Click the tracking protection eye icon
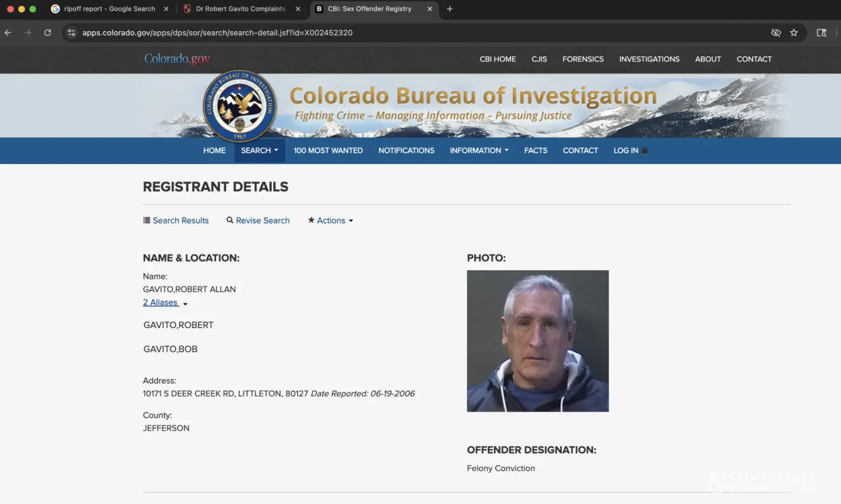The width and height of the screenshot is (841, 504). pos(775,33)
